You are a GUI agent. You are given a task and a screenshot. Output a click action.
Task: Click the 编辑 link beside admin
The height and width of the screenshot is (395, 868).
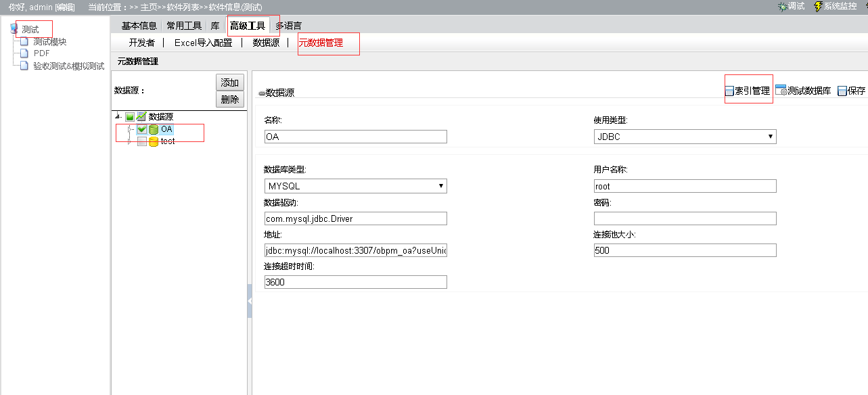click(x=65, y=7)
